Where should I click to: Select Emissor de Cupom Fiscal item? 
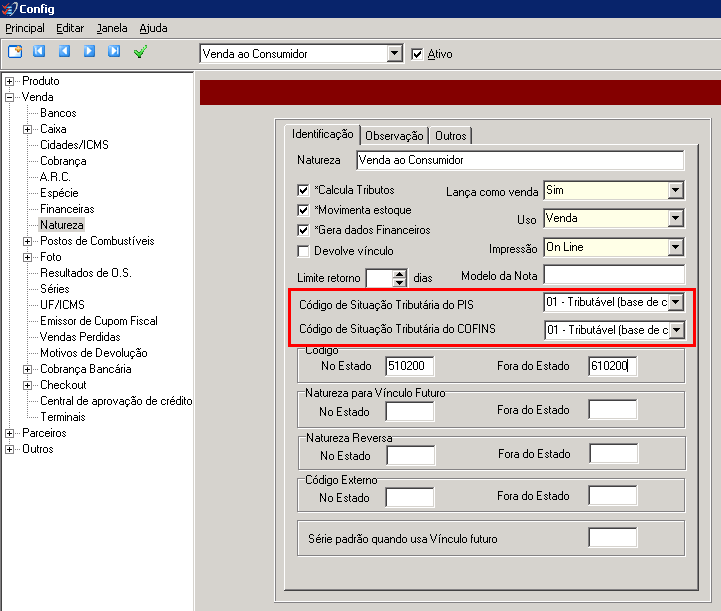98,321
